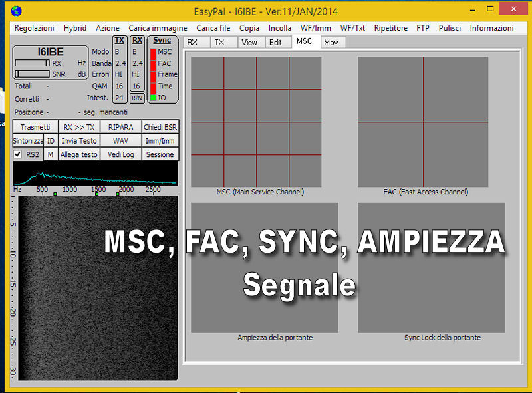Click the Invia Testo button
Image resolution: width=532 pixels, height=393 pixels.
point(78,140)
